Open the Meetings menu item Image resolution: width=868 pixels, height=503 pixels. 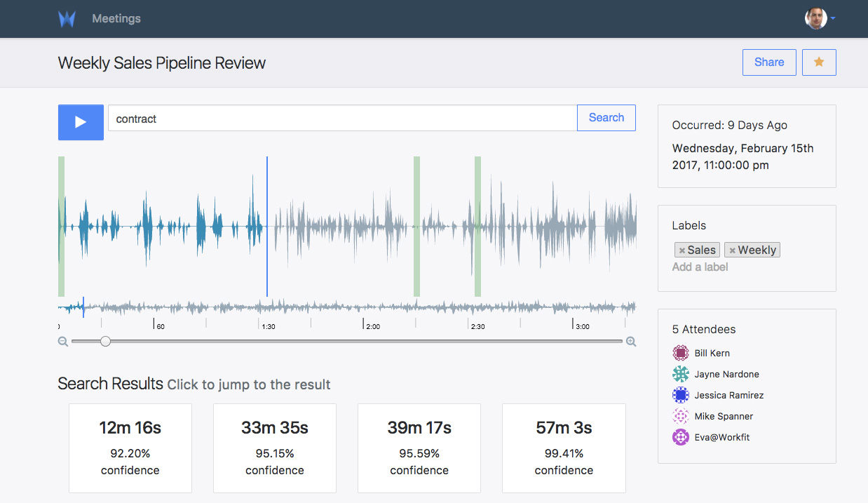[x=116, y=19]
